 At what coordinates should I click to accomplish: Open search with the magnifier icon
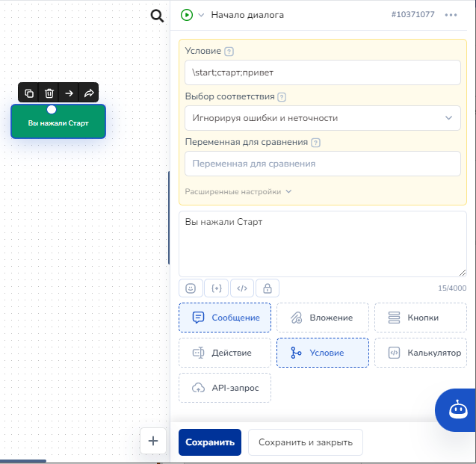click(157, 16)
